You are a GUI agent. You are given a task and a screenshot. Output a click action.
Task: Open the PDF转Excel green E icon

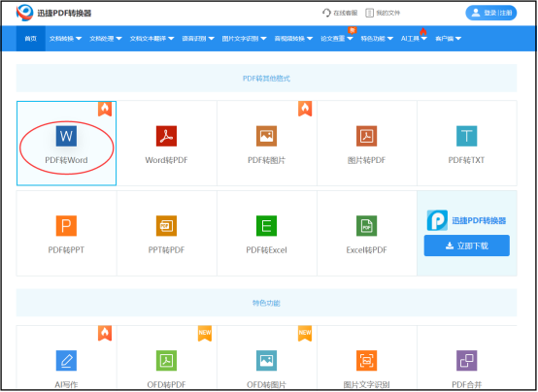pos(267,226)
